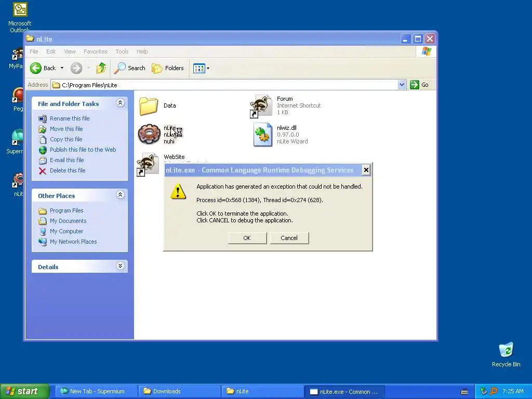Click the Go button

point(419,85)
